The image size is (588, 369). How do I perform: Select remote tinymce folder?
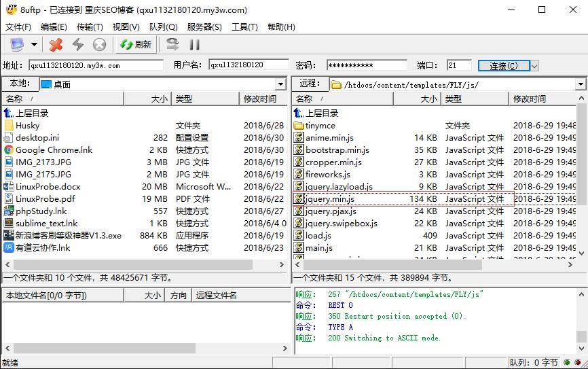(x=314, y=125)
